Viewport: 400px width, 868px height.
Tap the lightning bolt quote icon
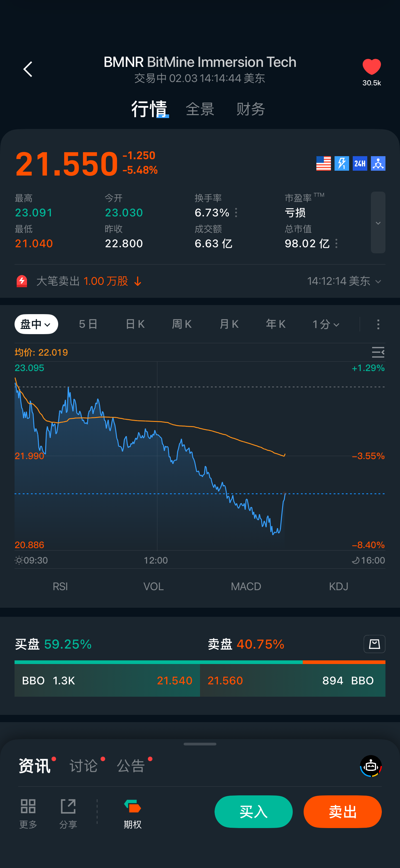point(341,164)
